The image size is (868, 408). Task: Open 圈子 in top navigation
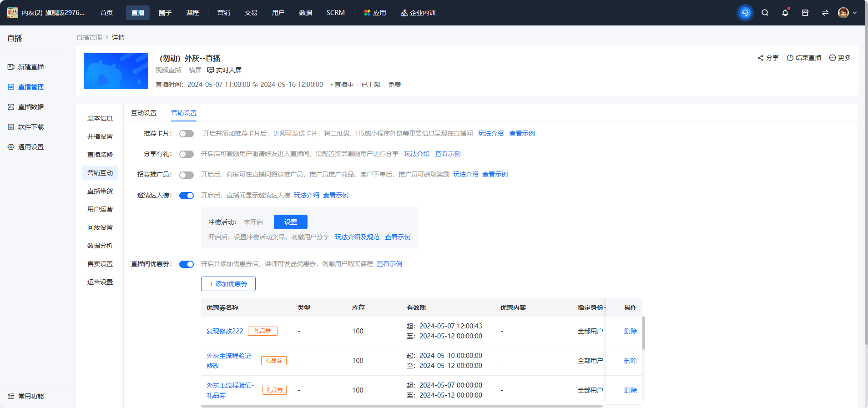tap(165, 13)
